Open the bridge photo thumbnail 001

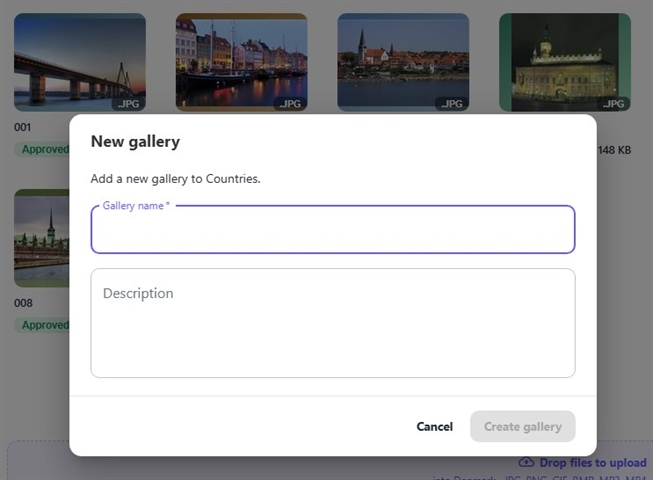(80, 62)
